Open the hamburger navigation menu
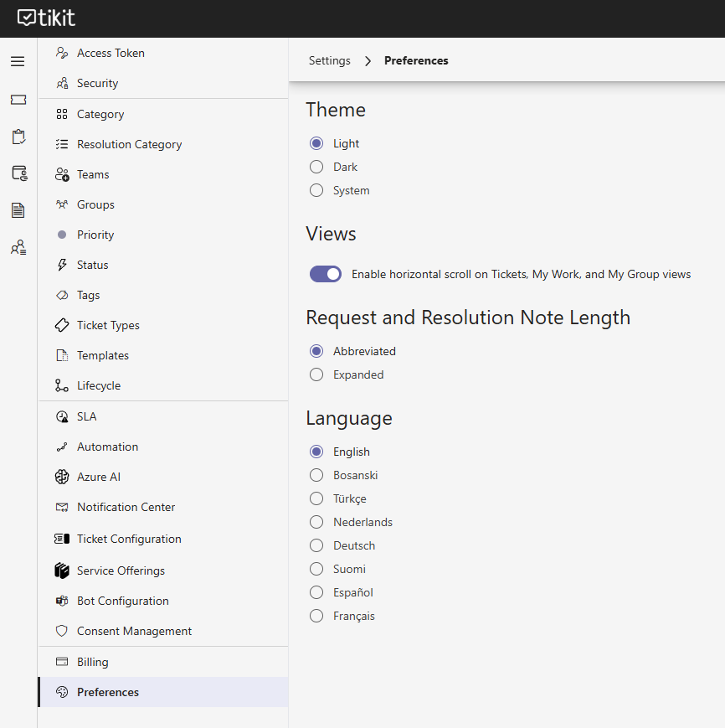This screenshot has width=725, height=728. pos(18,61)
